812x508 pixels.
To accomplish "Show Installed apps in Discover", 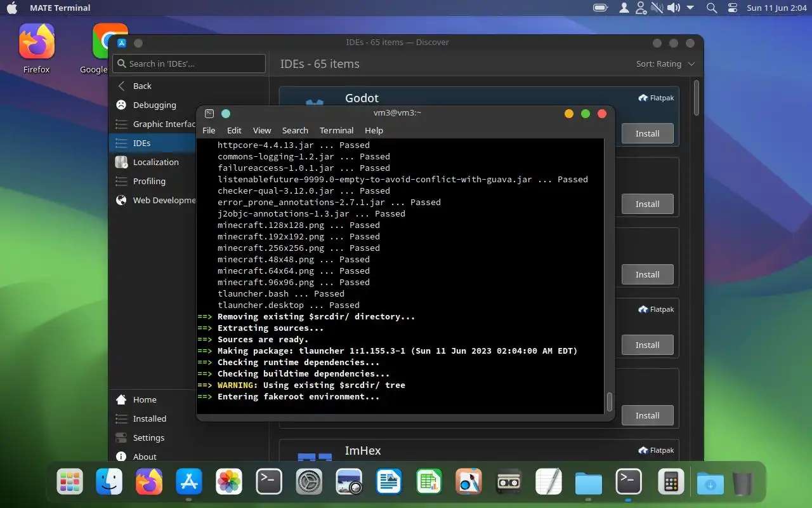I will (x=152, y=418).
